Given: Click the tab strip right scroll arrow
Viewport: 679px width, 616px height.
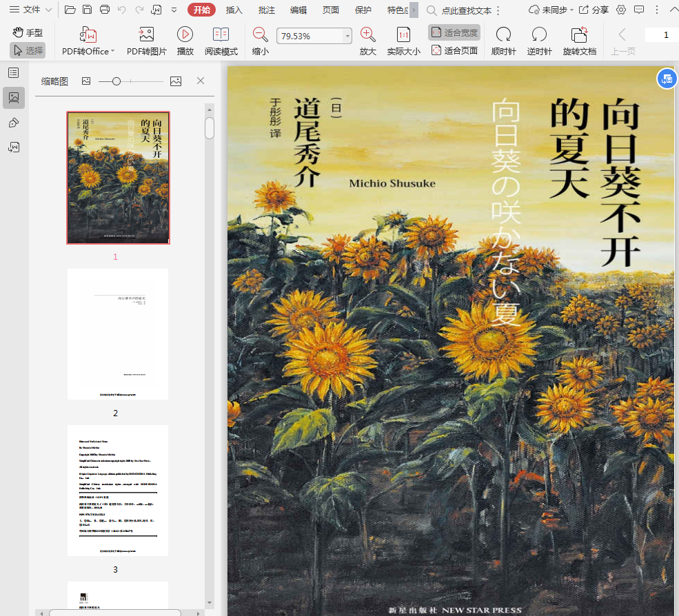Looking at the screenshot, I should tap(414, 10).
